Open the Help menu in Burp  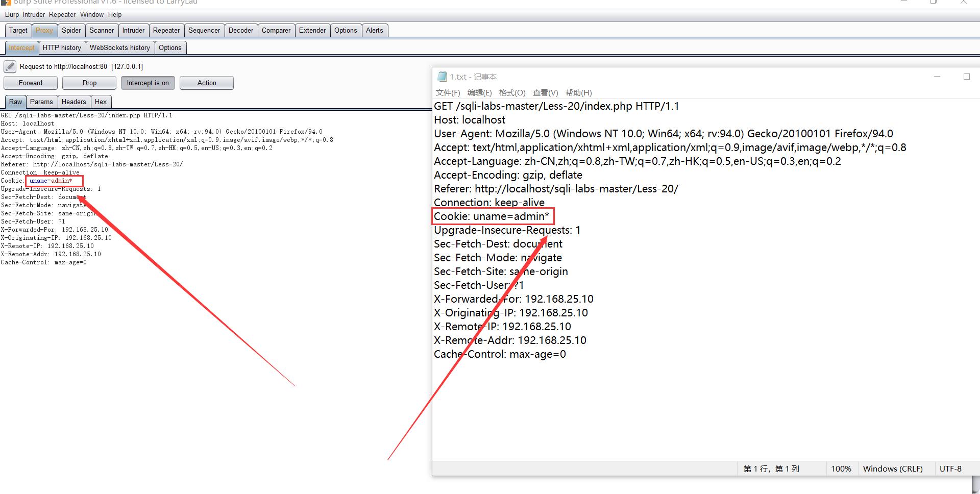115,15
